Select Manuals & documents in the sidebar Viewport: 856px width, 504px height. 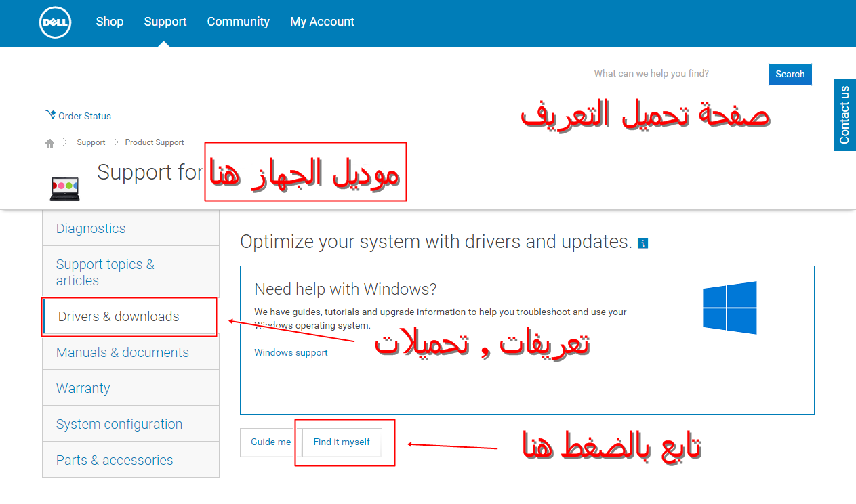(131, 352)
